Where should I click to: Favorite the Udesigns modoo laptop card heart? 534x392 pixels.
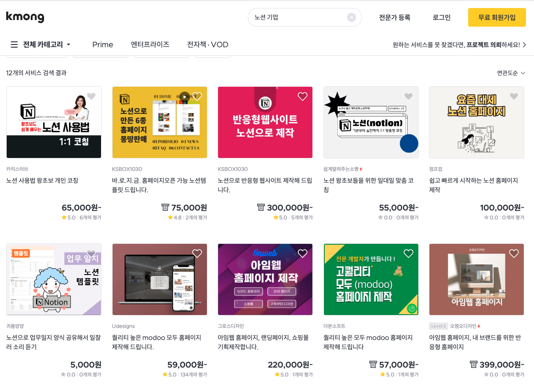tap(197, 253)
